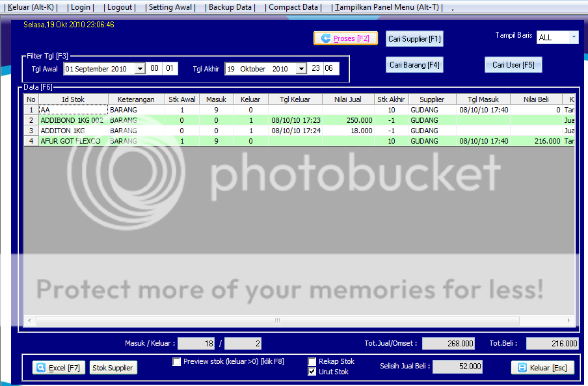Image resolution: width=588 pixels, height=386 pixels.
Task: Open the Setting Awal menu
Action: (170, 7)
